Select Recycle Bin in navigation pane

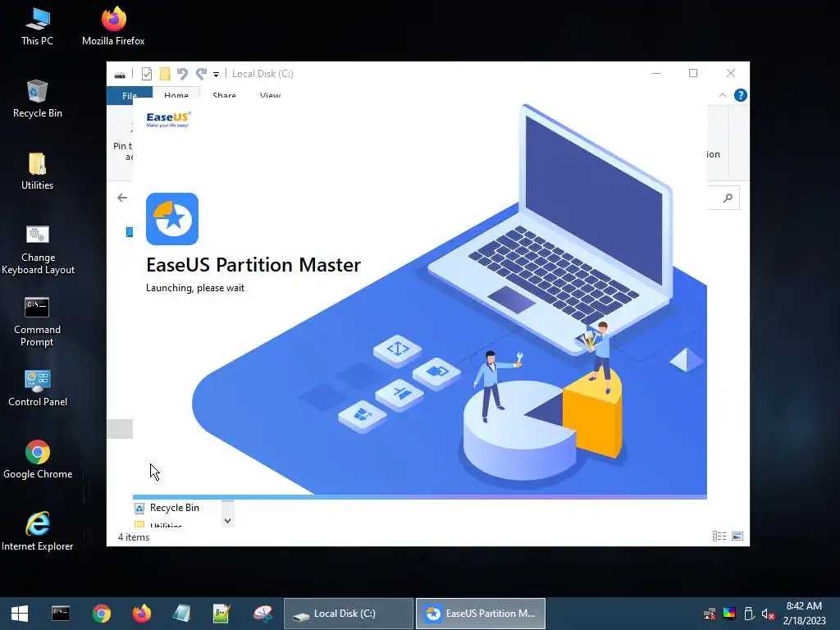176,508
